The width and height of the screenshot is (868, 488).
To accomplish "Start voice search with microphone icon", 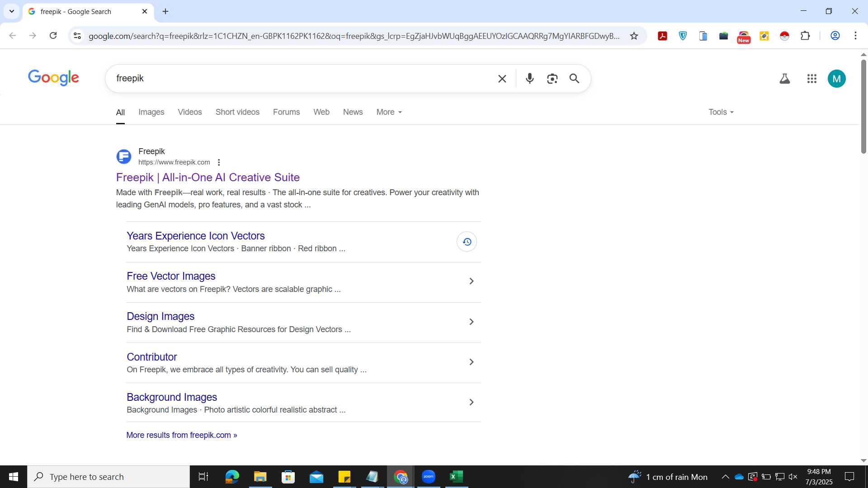I will point(530,79).
